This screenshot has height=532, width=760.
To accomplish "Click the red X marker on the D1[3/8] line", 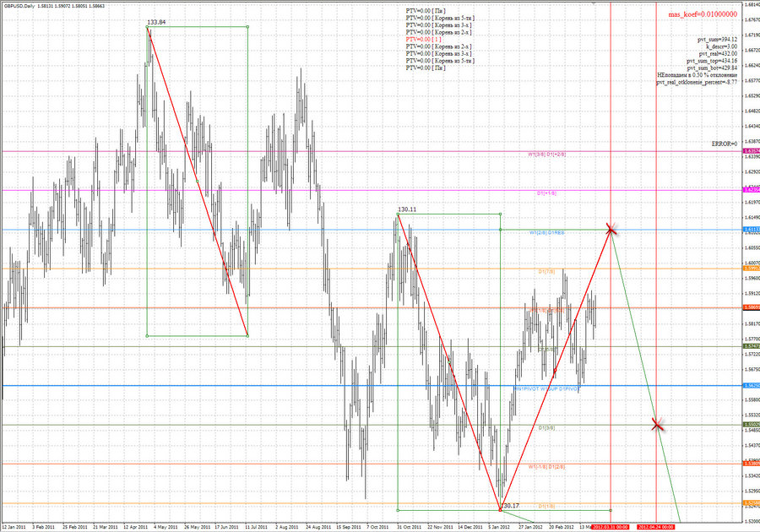I will [657, 425].
